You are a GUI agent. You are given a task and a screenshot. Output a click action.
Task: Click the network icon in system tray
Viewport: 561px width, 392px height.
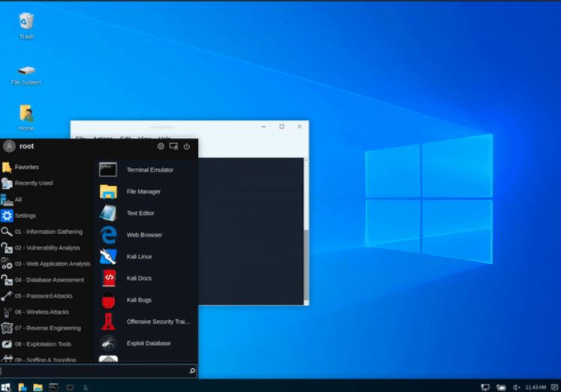(x=501, y=387)
